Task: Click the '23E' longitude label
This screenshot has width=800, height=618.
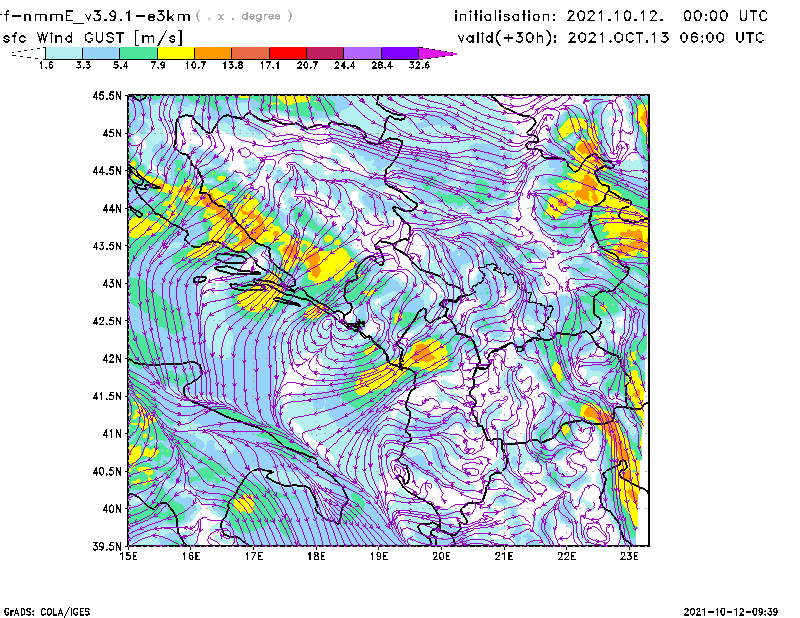Action: tap(629, 556)
